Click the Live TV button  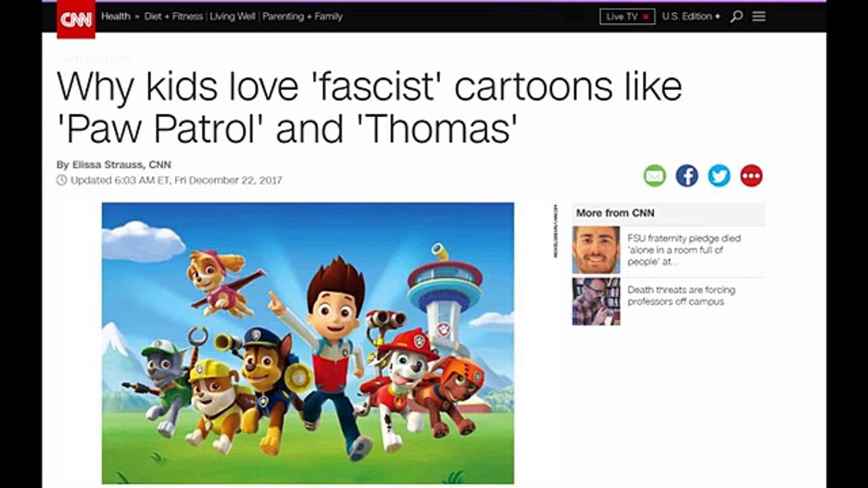click(x=627, y=17)
